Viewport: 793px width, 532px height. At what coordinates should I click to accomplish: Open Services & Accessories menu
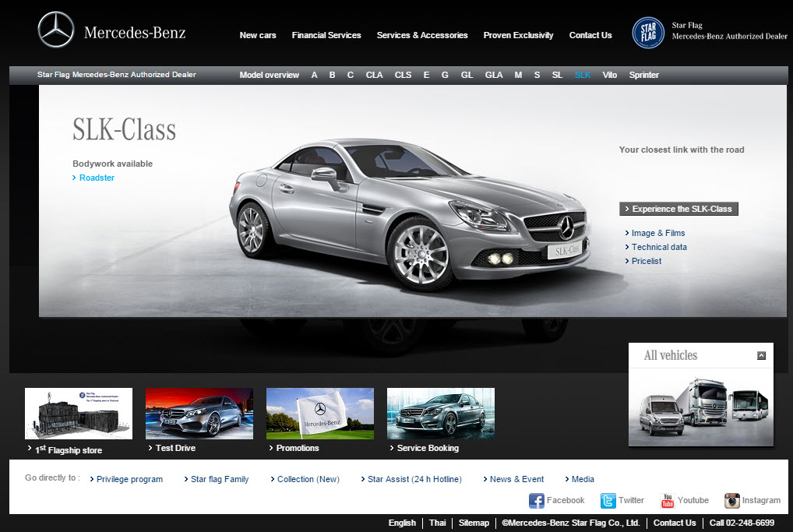(422, 35)
